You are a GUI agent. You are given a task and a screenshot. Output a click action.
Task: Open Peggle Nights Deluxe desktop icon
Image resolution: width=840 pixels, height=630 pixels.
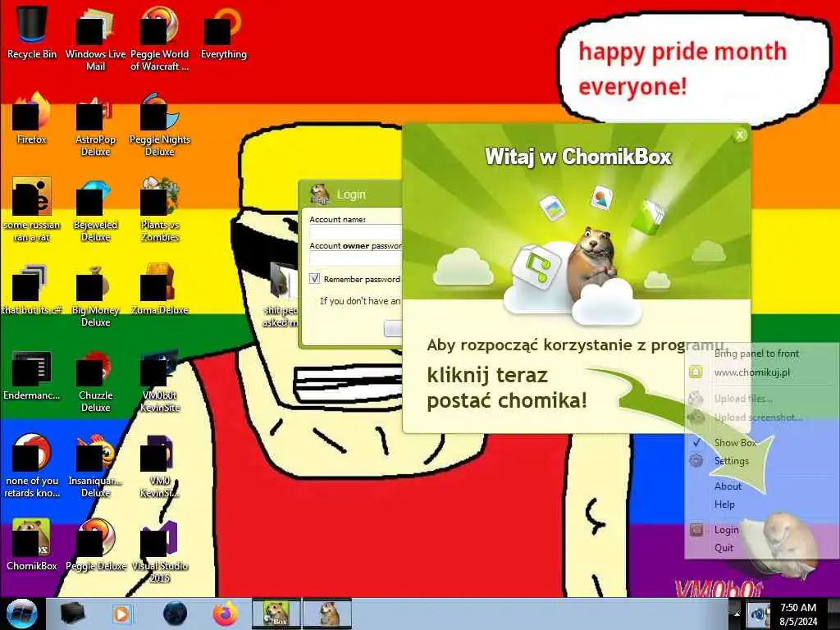pos(160,125)
